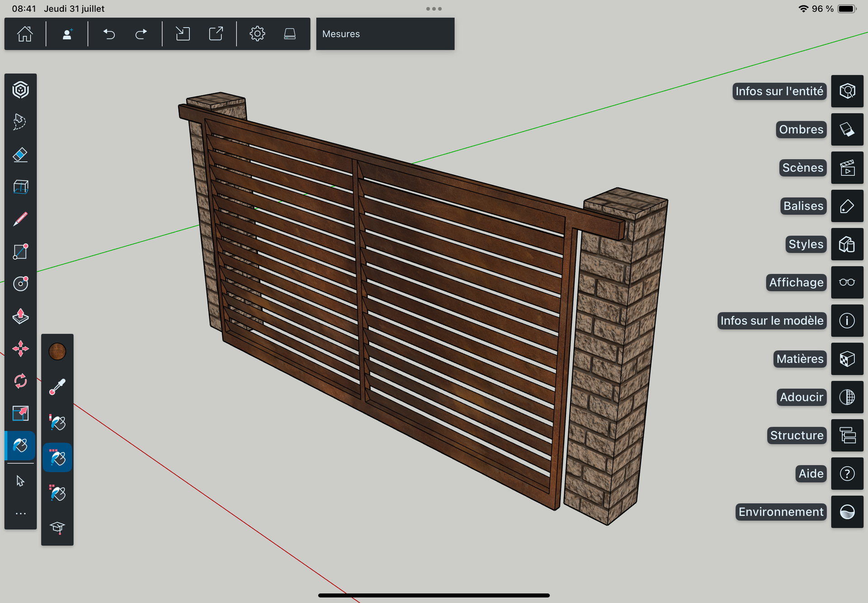
Task: Open the Matières materials panel
Action: tap(847, 359)
